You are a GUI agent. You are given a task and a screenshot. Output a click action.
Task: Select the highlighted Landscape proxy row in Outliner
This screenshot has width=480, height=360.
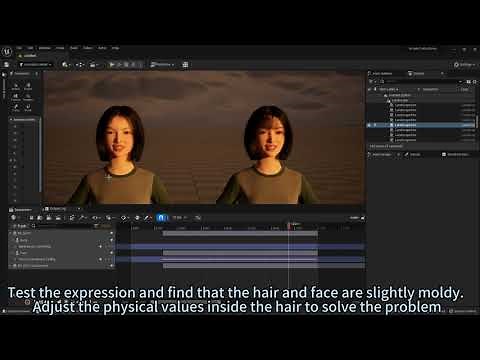(422, 125)
